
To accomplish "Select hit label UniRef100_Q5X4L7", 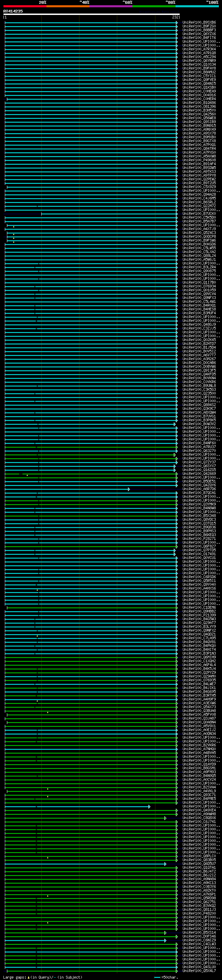I will (x=199, y=971).
